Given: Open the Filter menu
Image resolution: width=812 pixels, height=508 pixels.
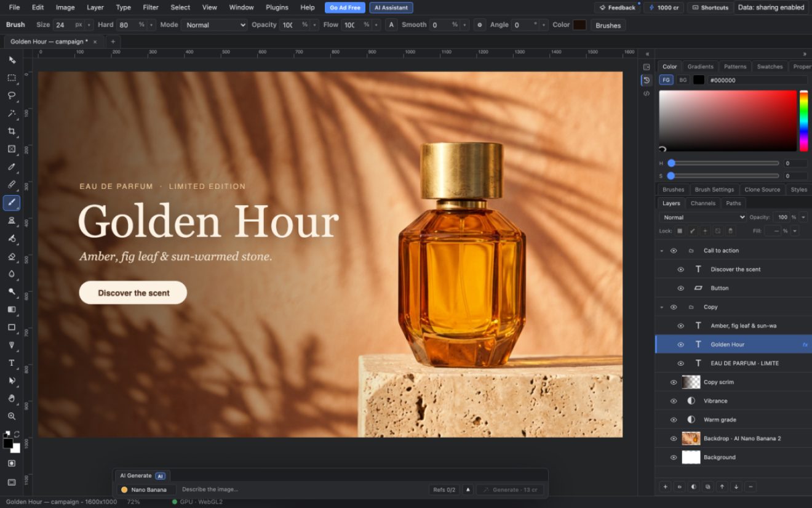Looking at the screenshot, I should click(151, 7).
